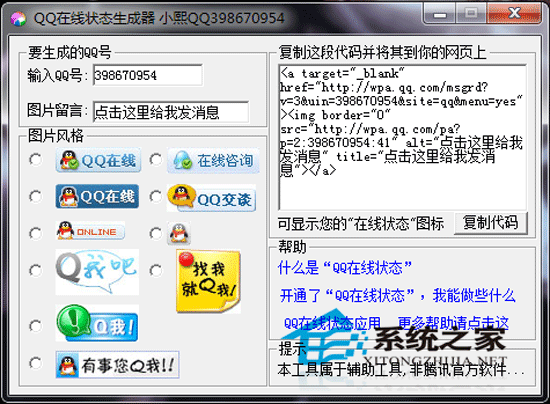Choose the 有事您Q我!! style radio button
Image resolution: width=550 pixels, height=404 pixels.
[x=35, y=363]
